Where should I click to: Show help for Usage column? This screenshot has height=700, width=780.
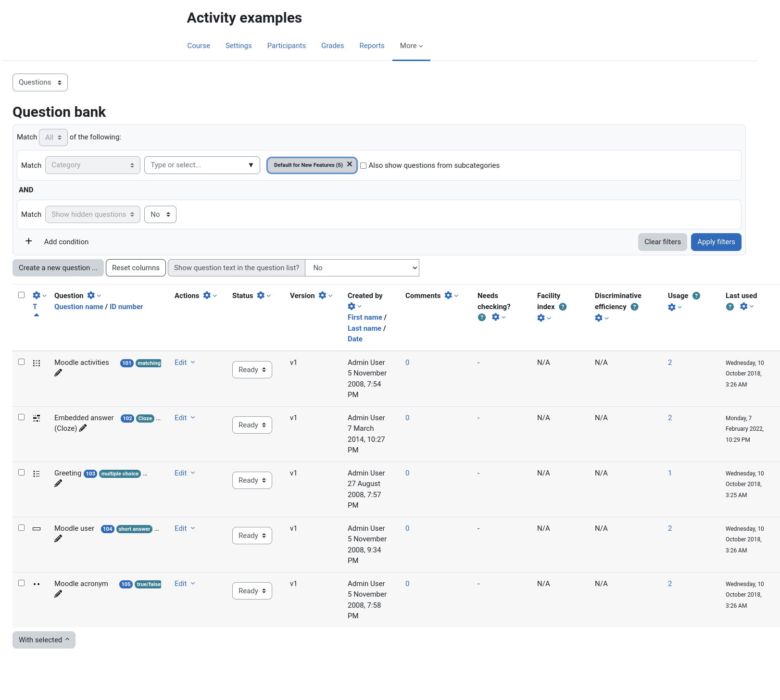(x=696, y=296)
